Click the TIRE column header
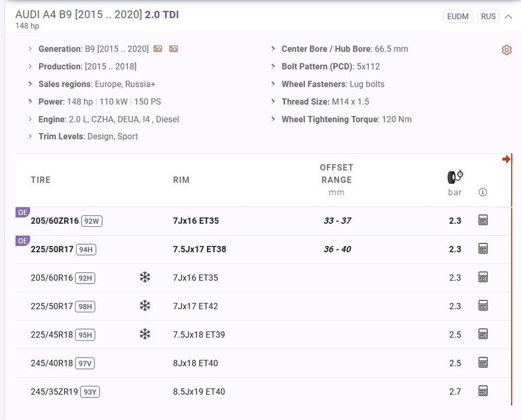 41,180
